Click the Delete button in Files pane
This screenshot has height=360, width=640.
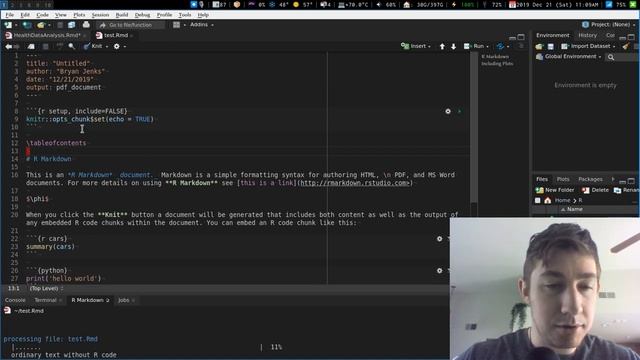click(x=595, y=190)
